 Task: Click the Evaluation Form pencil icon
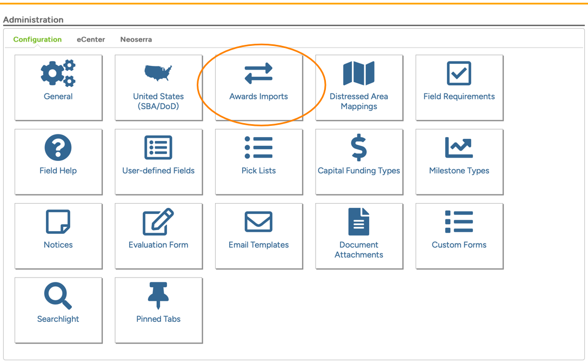pos(158,221)
